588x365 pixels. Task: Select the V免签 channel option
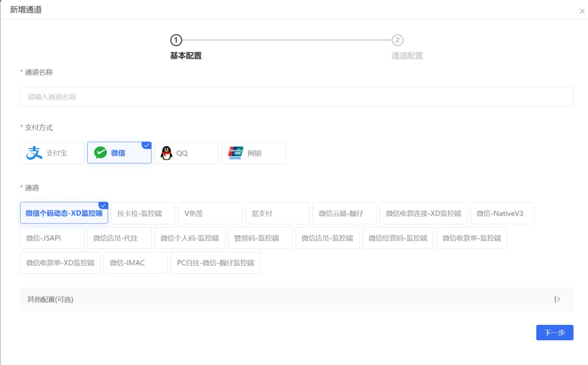pos(210,213)
